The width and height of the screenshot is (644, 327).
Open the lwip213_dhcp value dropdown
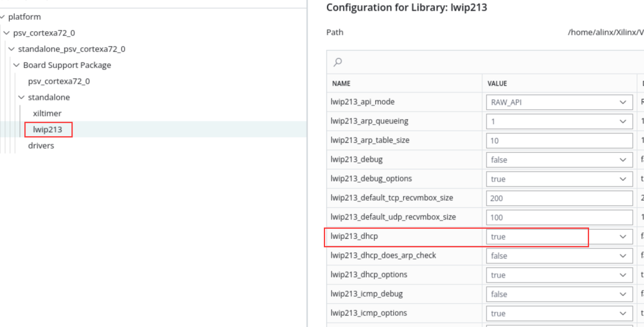[x=559, y=237]
